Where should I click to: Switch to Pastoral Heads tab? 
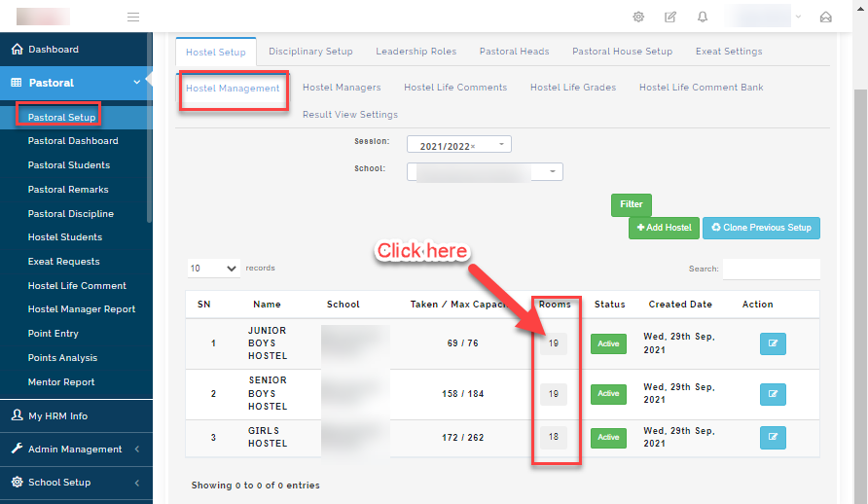point(514,52)
